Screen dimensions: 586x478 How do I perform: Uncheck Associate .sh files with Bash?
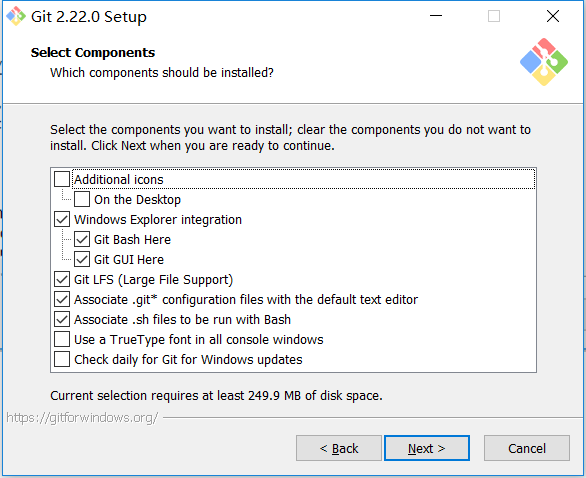[62, 319]
